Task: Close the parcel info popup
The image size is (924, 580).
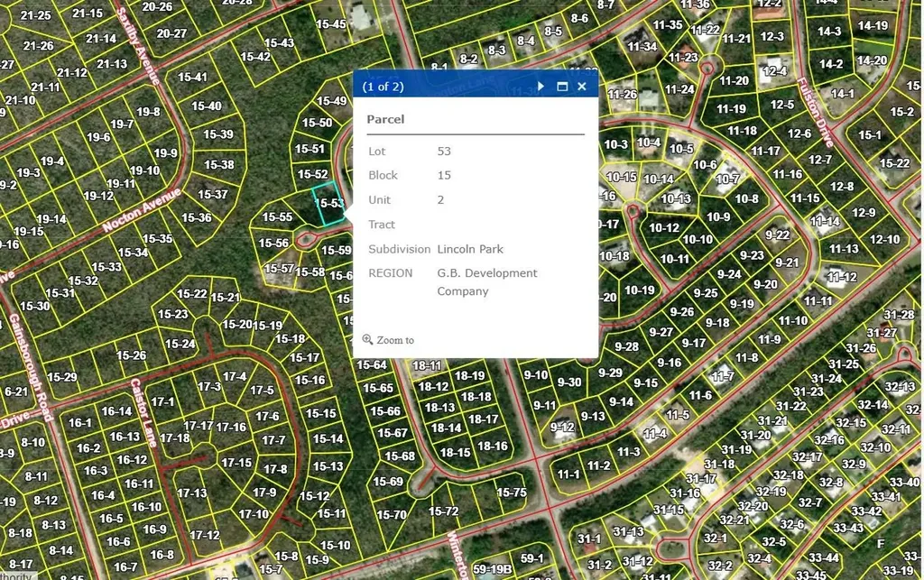Action: pos(582,87)
